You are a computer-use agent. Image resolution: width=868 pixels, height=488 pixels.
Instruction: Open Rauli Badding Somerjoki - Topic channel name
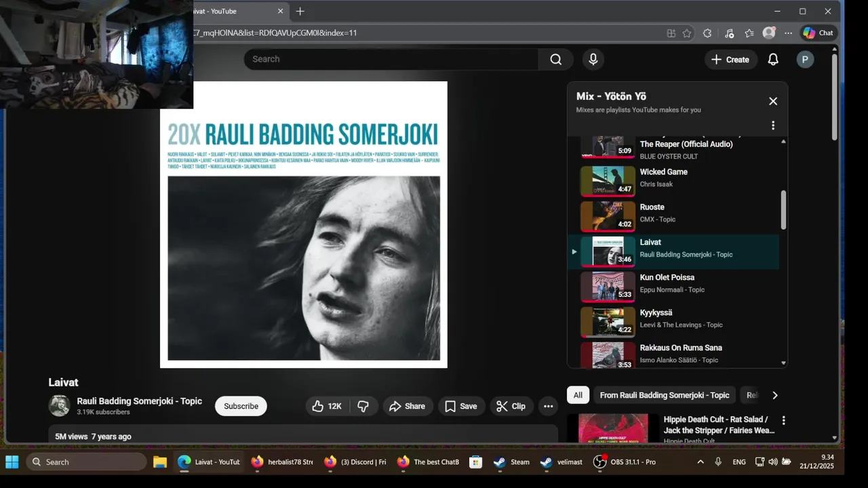point(139,401)
